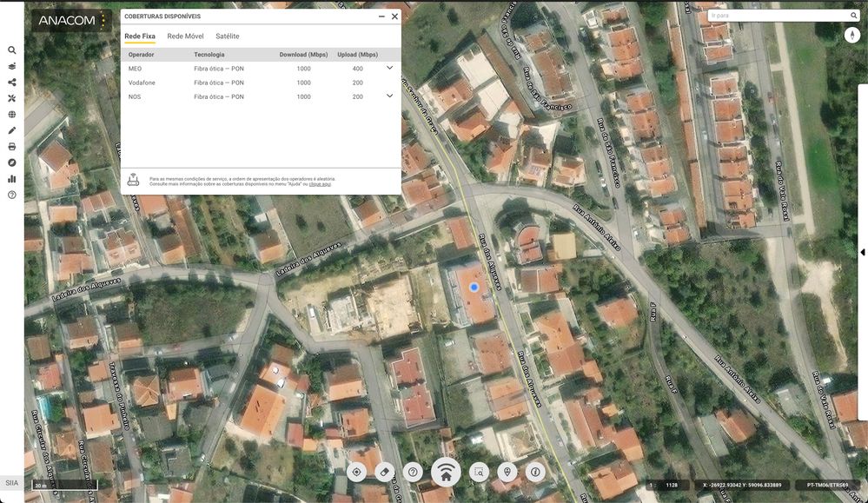The width and height of the screenshot is (868, 503).
Task: Expand the MEO operator row
Action: (389, 68)
